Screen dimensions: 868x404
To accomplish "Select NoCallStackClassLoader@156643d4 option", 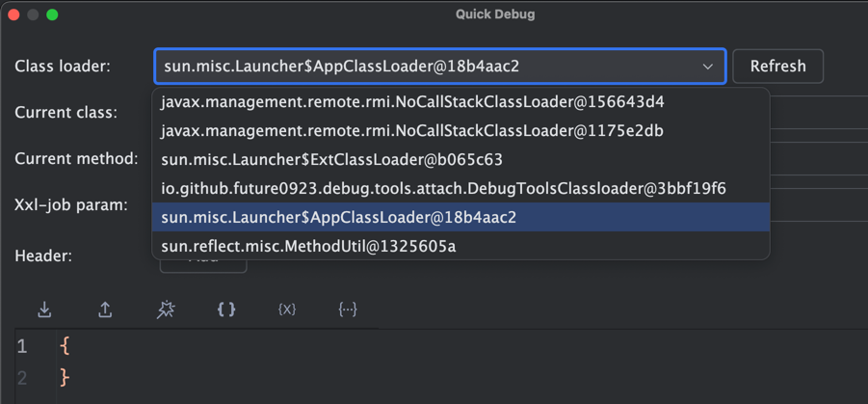I will pyautogui.click(x=460, y=102).
